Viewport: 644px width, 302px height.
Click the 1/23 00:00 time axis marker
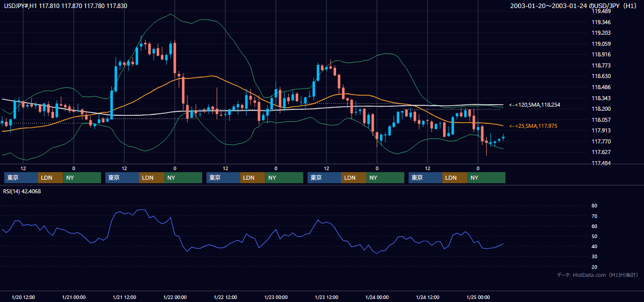pos(276,297)
